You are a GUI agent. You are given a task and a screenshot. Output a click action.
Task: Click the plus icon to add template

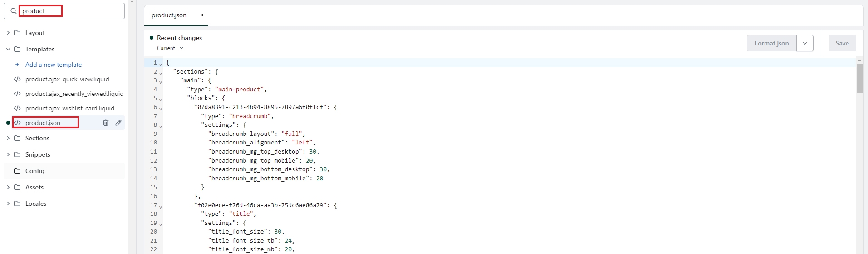point(17,65)
